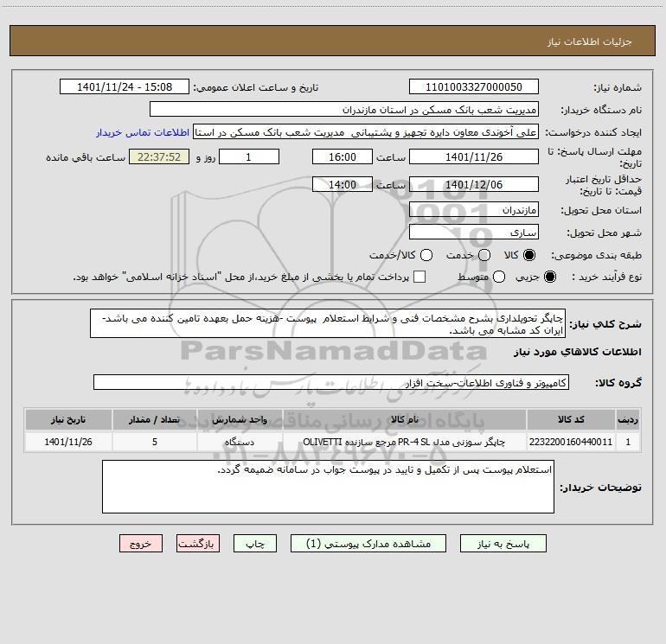This screenshot has height=644, width=666.
Task: Click the remaining days field showing 1
Action: pyautogui.click(x=249, y=156)
